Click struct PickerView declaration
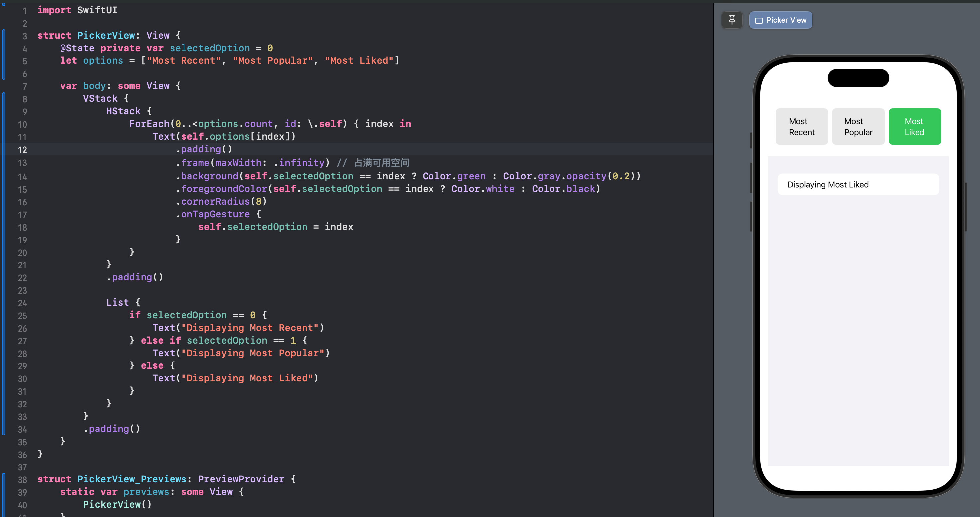Image resolution: width=980 pixels, height=517 pixels. (x=109, y=35)
